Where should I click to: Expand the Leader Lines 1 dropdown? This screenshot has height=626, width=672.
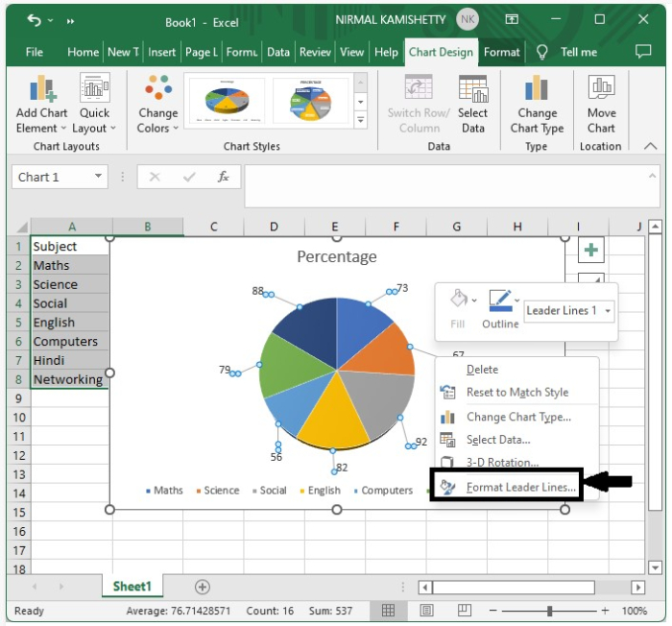[608, 311]
